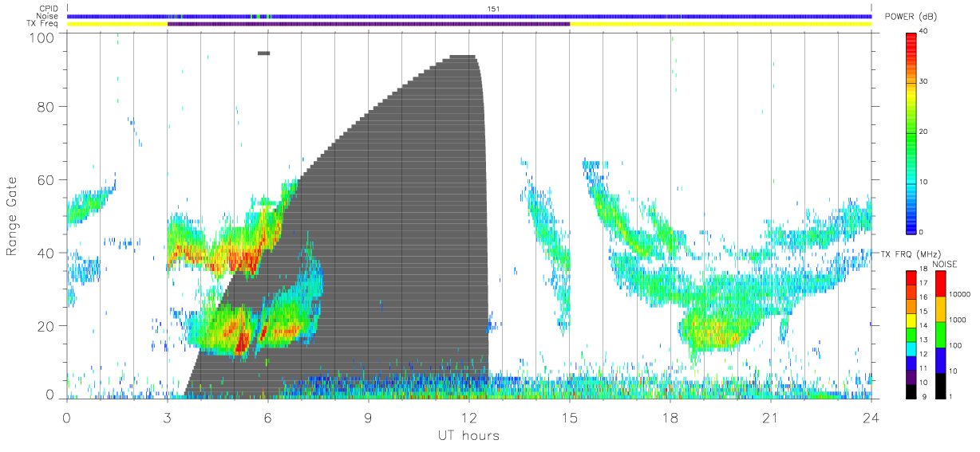The image size is (980, 452).
Task: Click the Range Gate tick label '80'
Action: [x=45, y=107]
